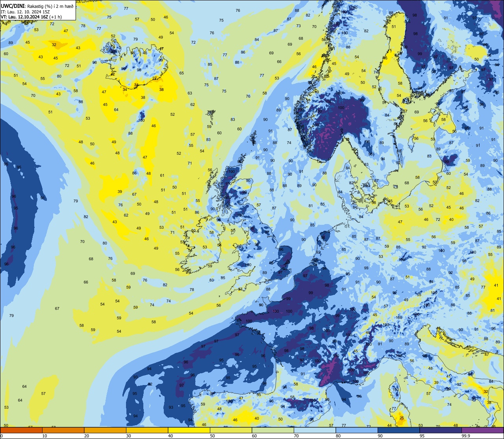
Task: Pick the pale blue 70–80 legend swatch
Action: 315,430
